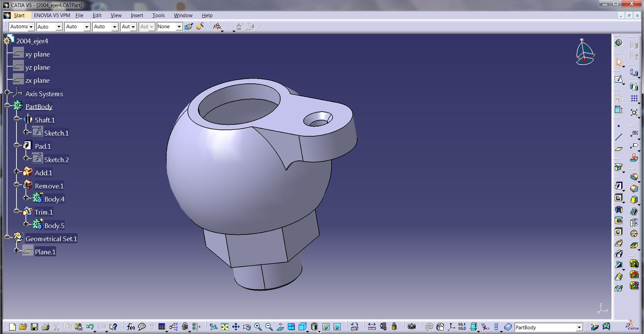The width and height of the screenshot is (644, 334).
Task: Expand the Sketch.1 node
Action: click(26, 132)
